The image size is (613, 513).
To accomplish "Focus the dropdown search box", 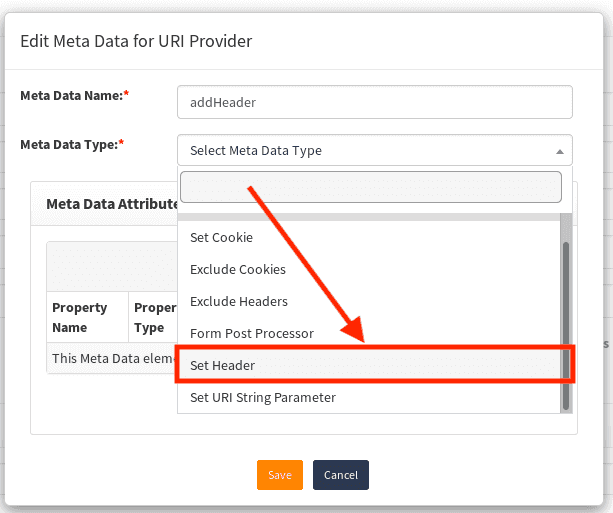I will coord(370,187).
